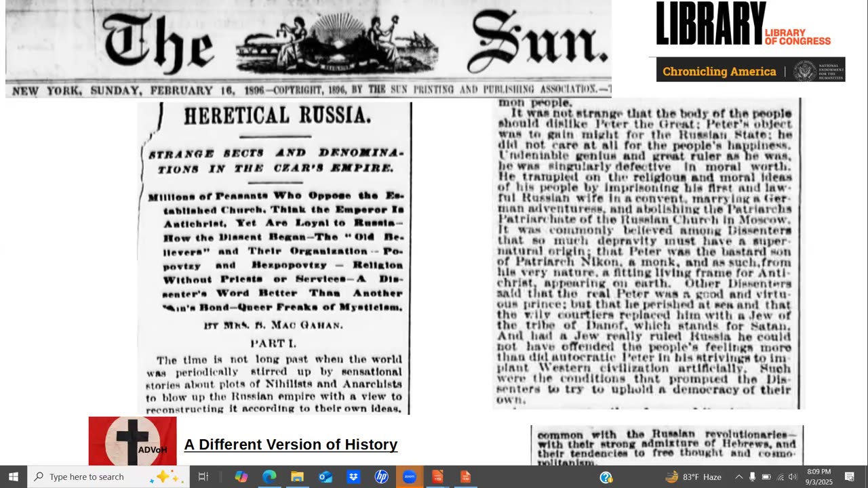Screen dimensions: 868x488
Task: Switch to the Zoom app in the taskbar
Action: [x=410, y=476]
